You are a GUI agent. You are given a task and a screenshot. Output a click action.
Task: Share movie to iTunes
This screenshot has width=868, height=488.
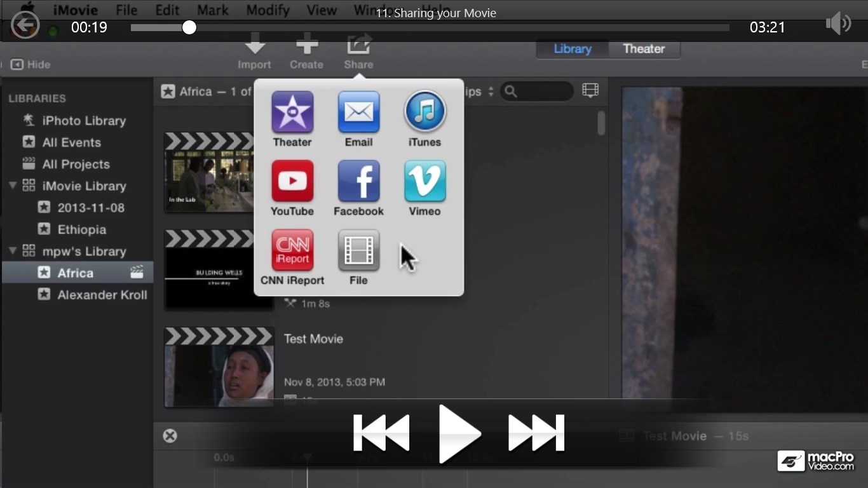pyautogui.click(x=424, y=119)
